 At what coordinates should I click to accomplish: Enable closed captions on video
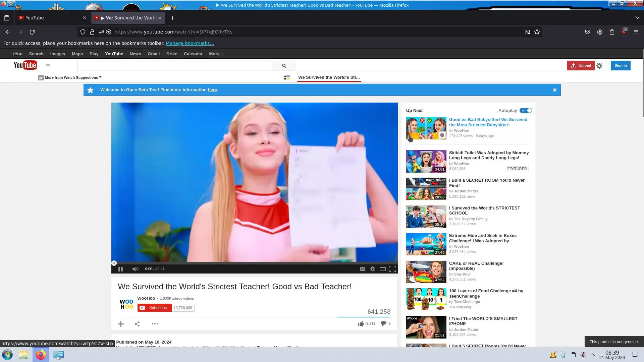click(362, 269)
